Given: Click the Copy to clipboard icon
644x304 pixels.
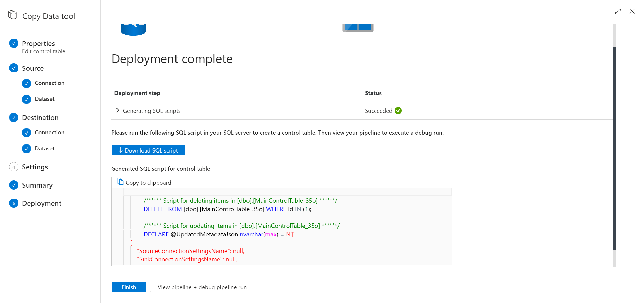Looking at the screenshot, I should pos(121,182).
